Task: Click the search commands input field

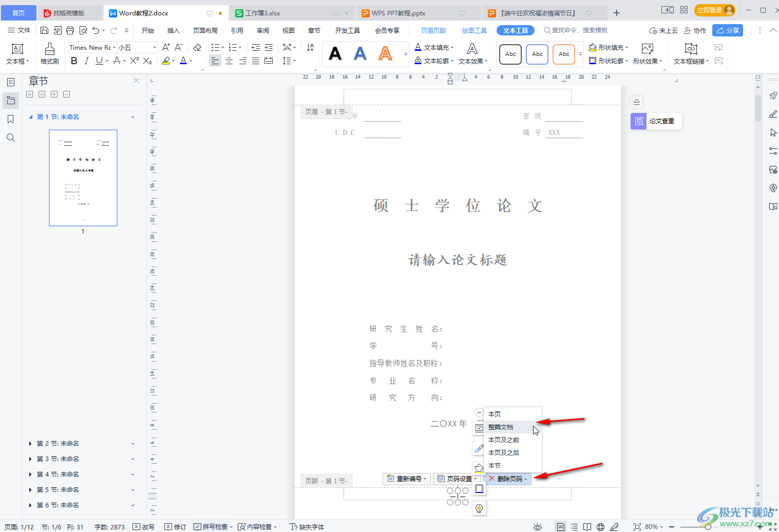Action: [x=576, y=31]
